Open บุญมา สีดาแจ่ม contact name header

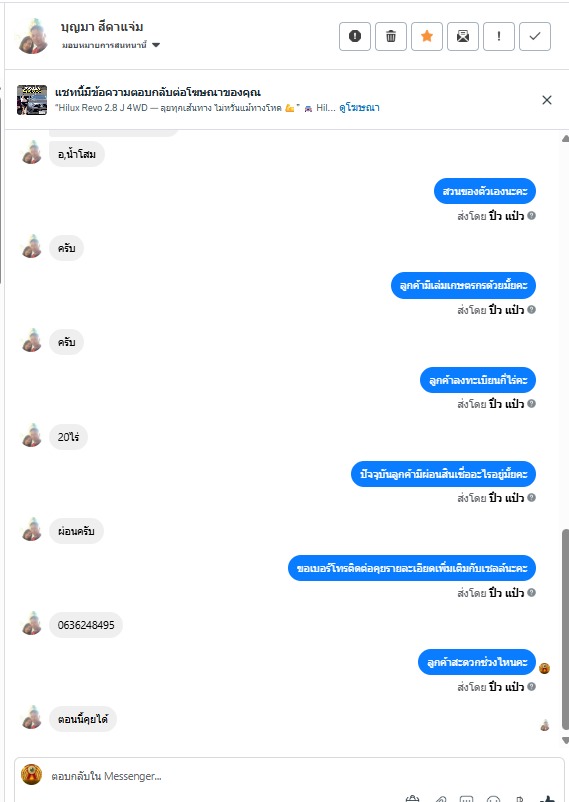[x=102, y=27]
